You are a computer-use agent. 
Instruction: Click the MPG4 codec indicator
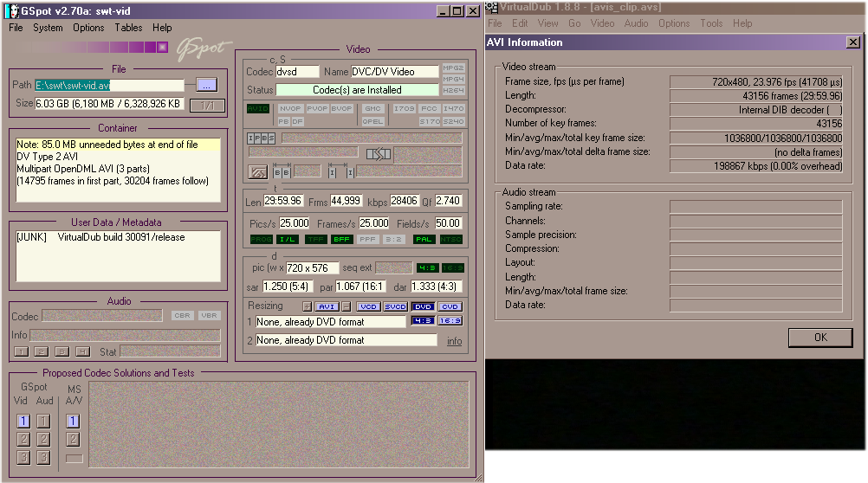click(x=453, y=79)
